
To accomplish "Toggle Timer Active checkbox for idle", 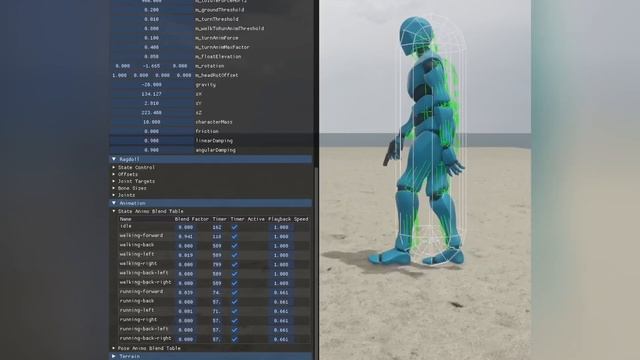I will 235,227.
